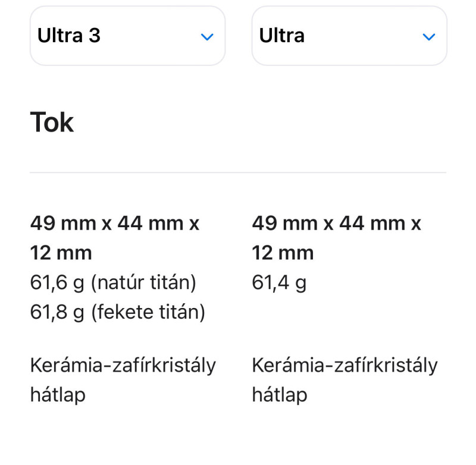Click the 'Ultra 3' label text
The width and height of the screenshot is (476, 465).
point(68,36)
